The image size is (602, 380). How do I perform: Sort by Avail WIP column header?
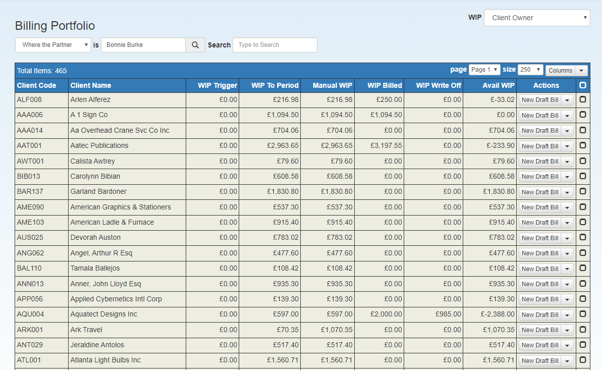[x=498, y=85]
